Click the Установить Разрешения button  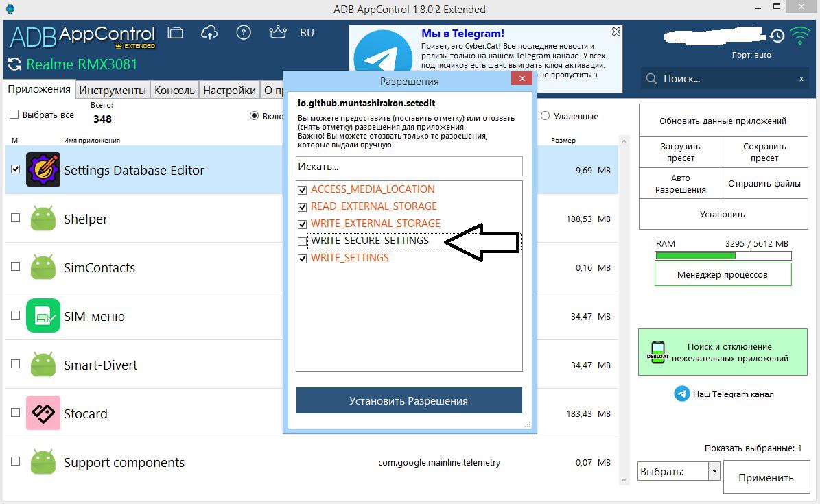409,400
